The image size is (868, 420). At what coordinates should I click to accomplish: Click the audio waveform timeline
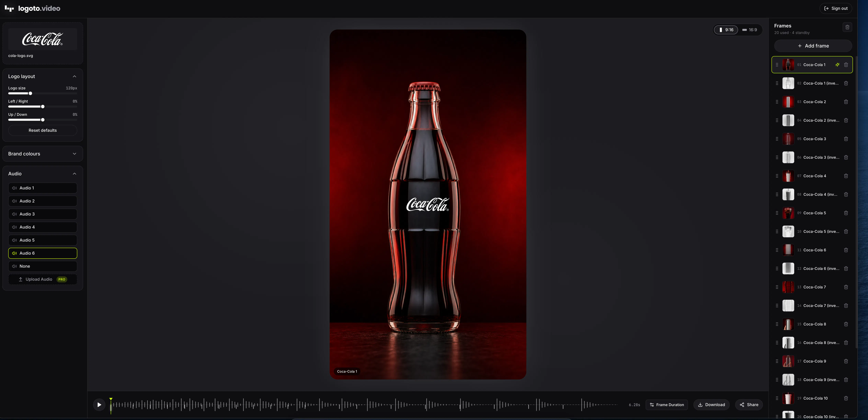(365, 405)
